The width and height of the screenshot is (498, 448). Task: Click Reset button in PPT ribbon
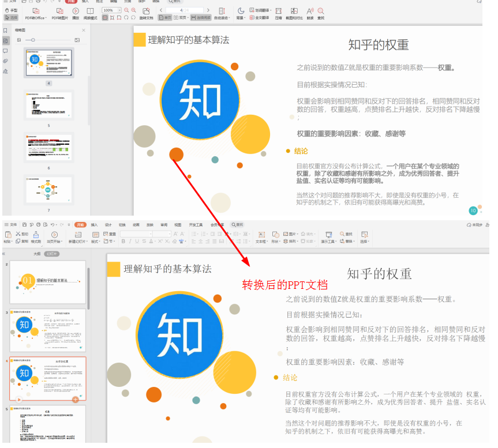coord(110,234)
